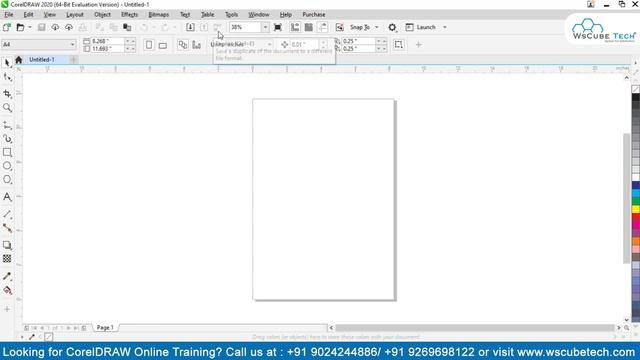
Task: Select the Polygon tool
Action: (7, 180)
